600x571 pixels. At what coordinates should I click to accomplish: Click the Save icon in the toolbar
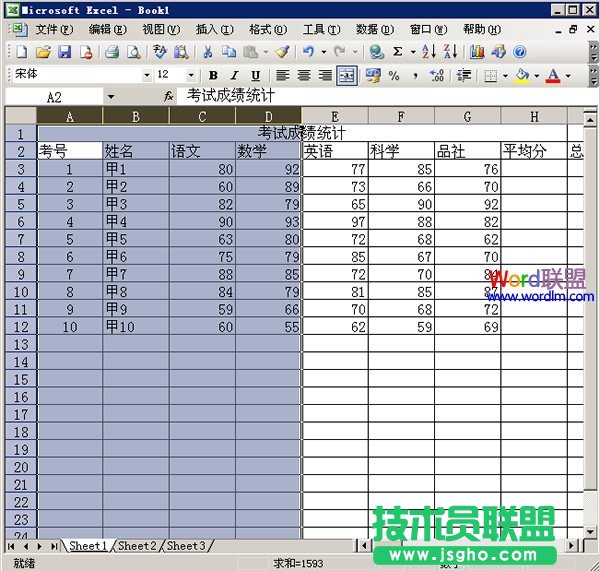[x=64, y=51]
